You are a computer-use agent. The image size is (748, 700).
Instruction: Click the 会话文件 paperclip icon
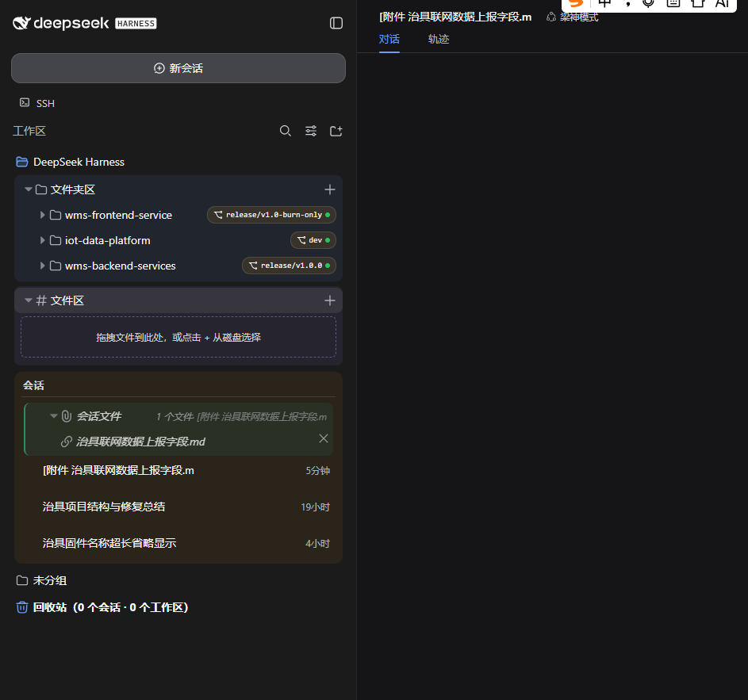click(67, 416)
